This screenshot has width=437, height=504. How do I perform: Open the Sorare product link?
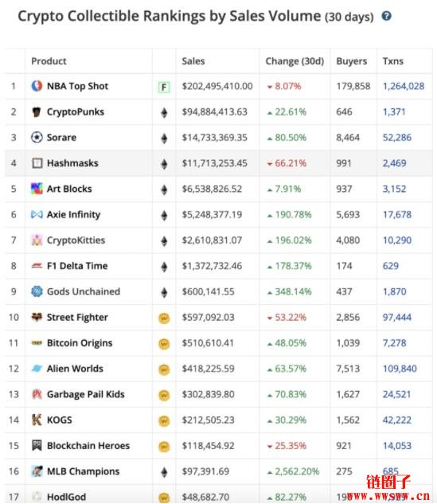[x=61, y=137]
